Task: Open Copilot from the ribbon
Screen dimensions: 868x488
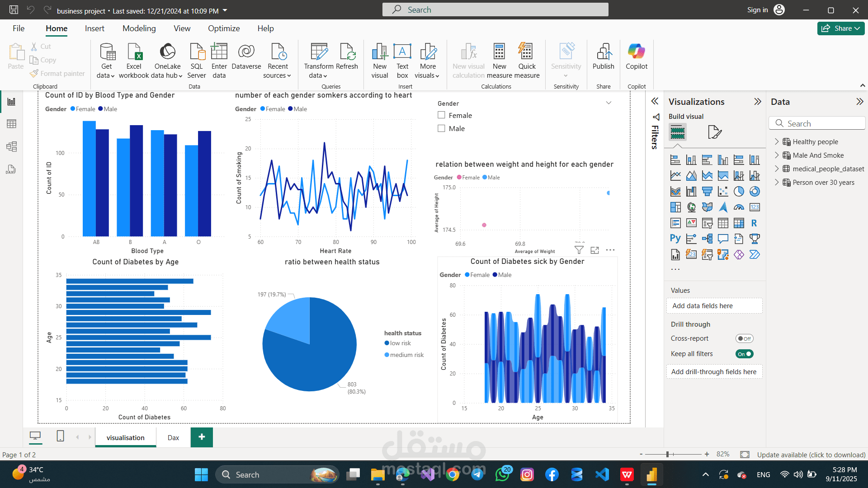Action: coord(637,59)
